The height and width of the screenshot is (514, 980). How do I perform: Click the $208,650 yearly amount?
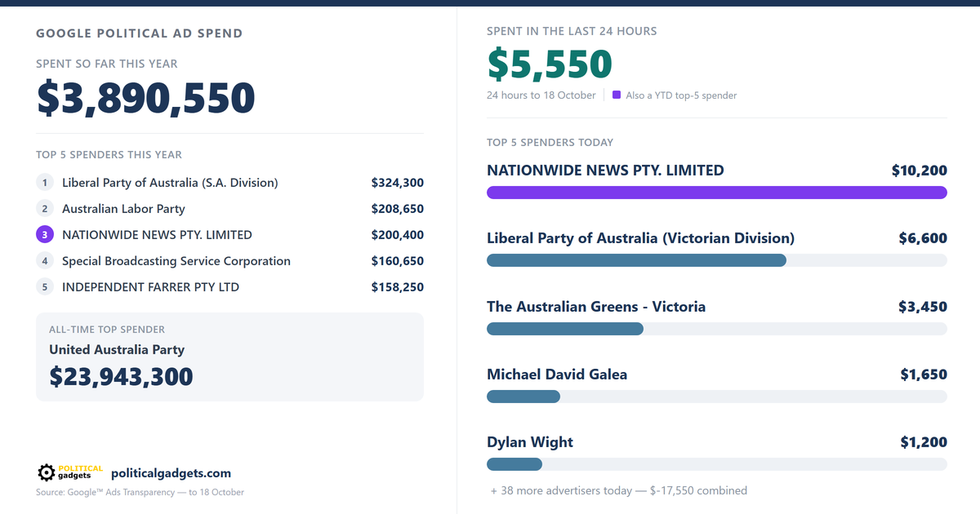(398, 209)
